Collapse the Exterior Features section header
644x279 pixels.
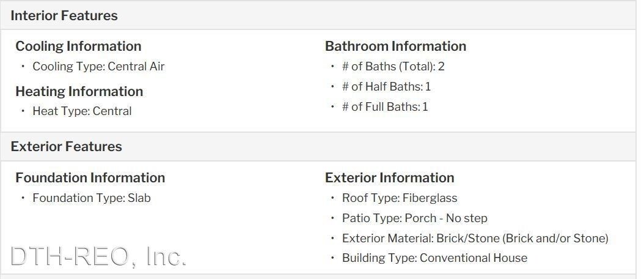point(318,146)
